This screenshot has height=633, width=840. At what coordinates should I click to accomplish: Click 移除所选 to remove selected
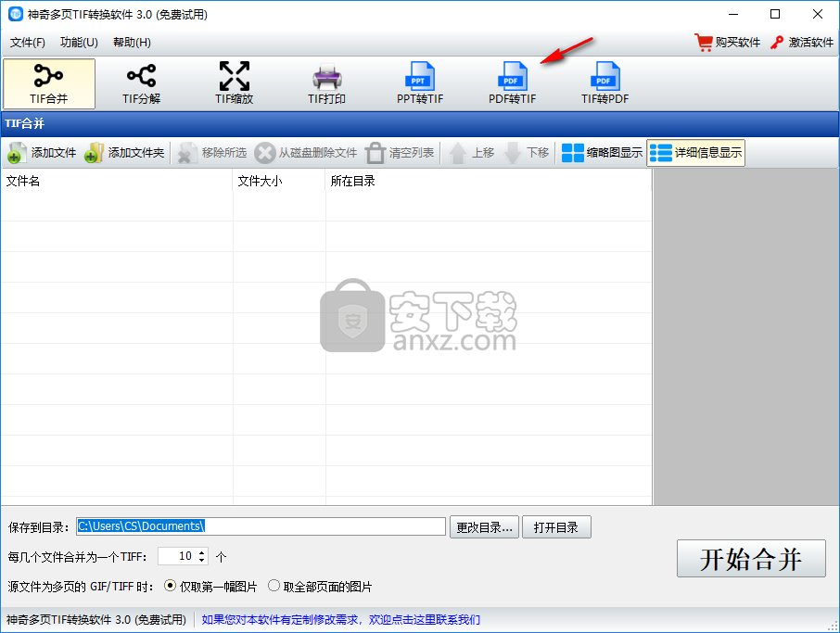tap(212, 153)
